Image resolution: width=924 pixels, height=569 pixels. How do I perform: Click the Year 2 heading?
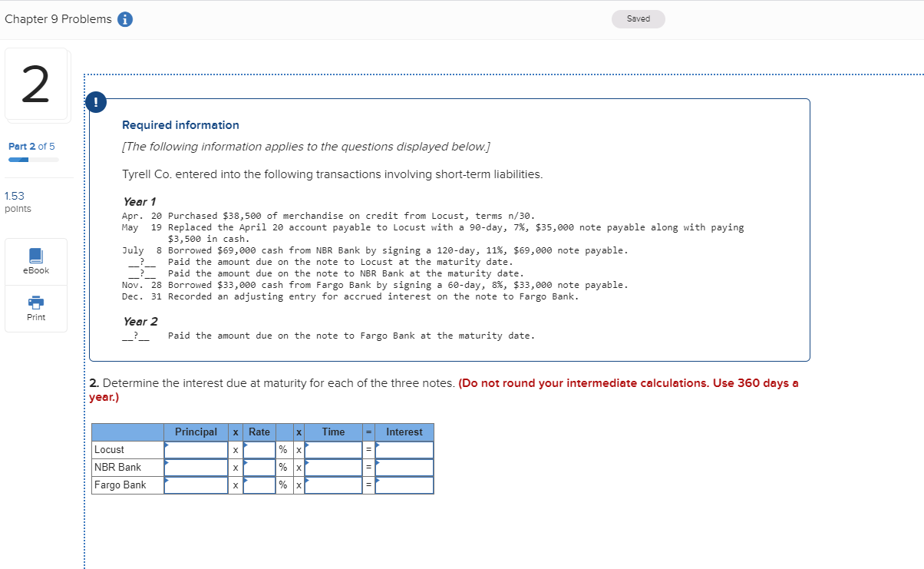pyautogui.click(x=140, y=321)
